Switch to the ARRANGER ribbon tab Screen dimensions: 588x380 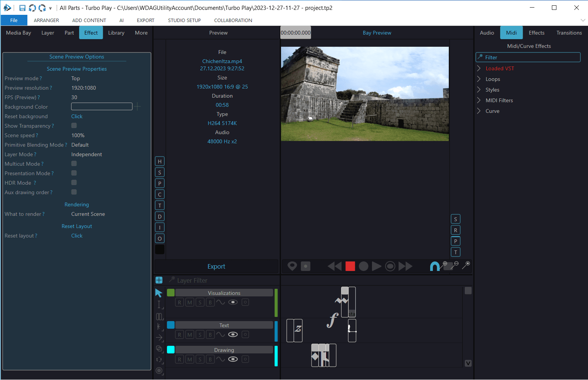point(46,20)
